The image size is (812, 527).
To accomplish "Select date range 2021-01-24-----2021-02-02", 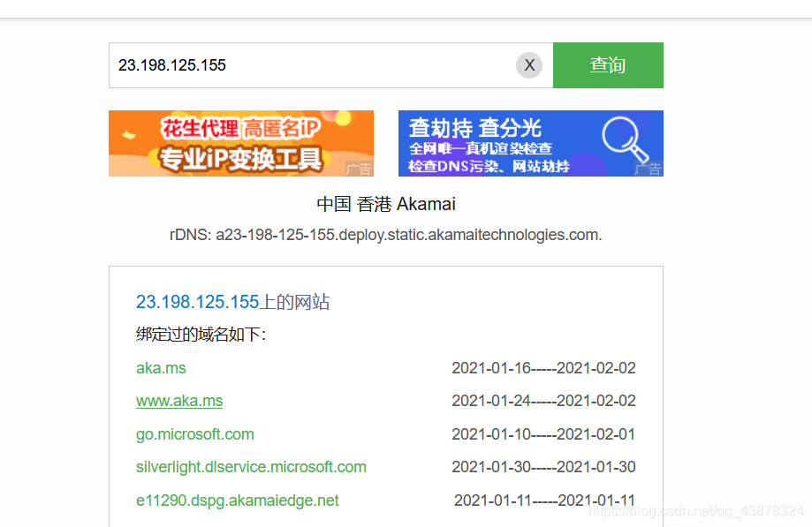I will coord(543,401).
